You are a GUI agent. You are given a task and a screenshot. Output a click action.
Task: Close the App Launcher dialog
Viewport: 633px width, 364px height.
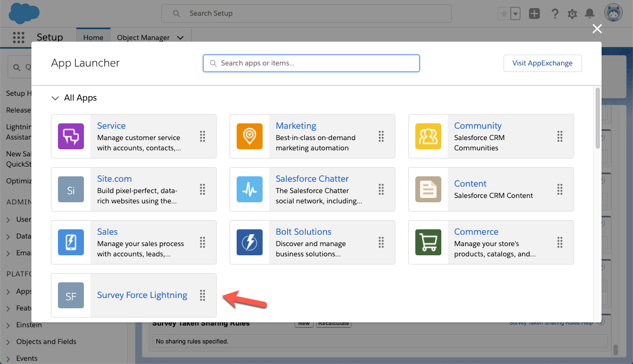pos(597,29)
